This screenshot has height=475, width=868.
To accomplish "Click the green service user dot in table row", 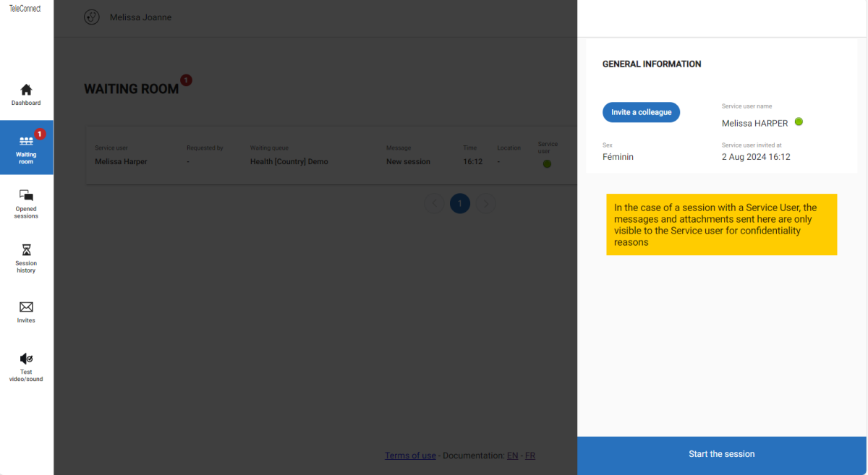I will click(x=547, y=164).
